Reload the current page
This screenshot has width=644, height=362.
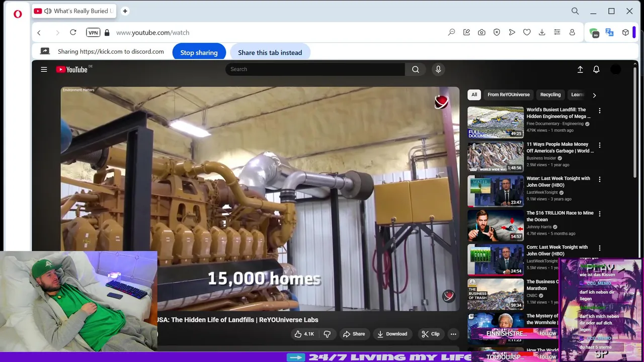(73, 32)
